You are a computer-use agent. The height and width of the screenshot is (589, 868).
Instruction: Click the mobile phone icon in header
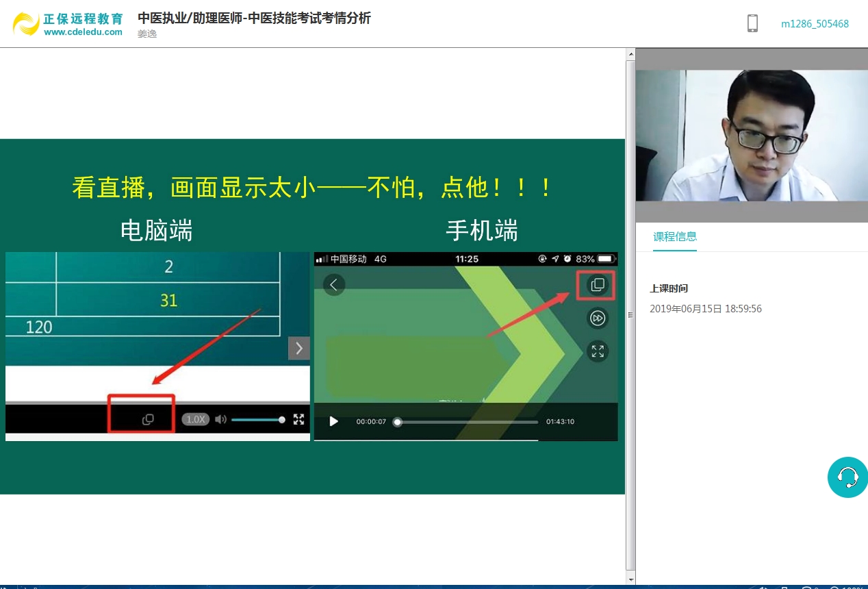click(752, 23)
